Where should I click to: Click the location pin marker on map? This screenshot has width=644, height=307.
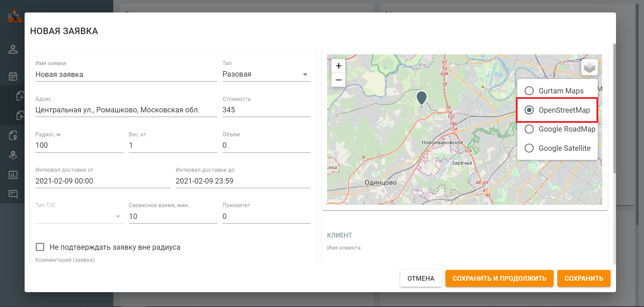pyautogui.click(x=421, y=98)
